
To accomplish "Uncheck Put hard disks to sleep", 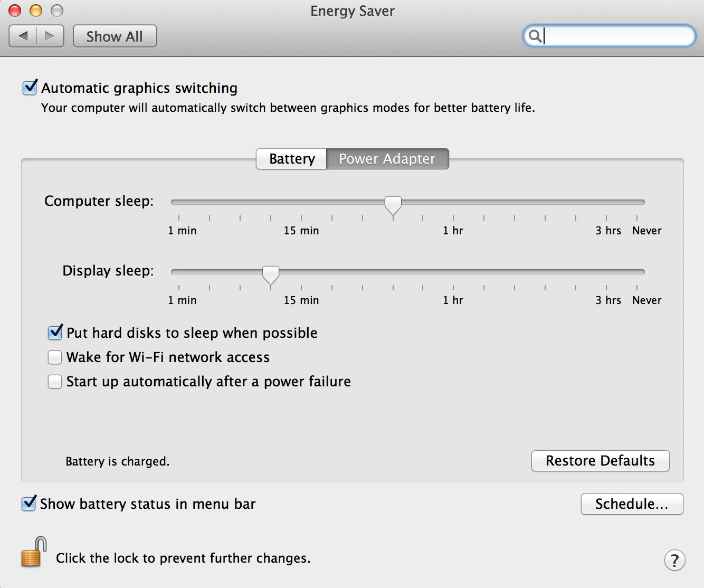I will click(55, 333).
